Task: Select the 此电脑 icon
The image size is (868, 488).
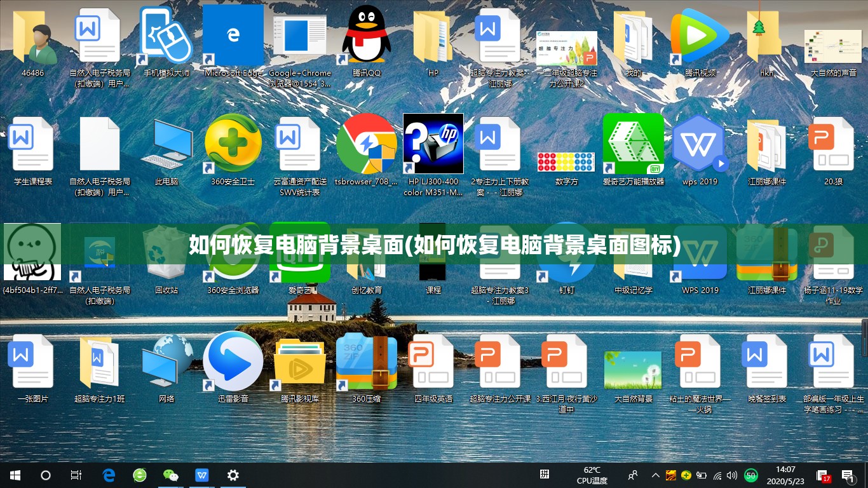Action: pos(166,145)
